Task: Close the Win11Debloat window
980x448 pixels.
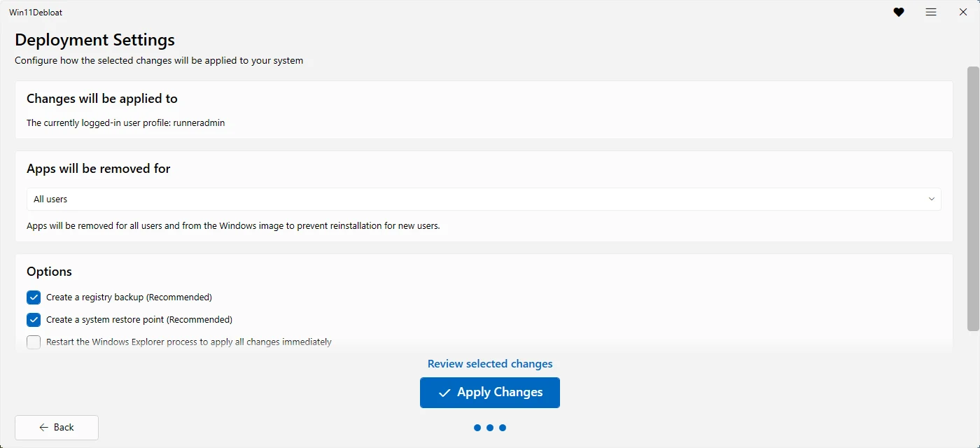Action: 963,13
